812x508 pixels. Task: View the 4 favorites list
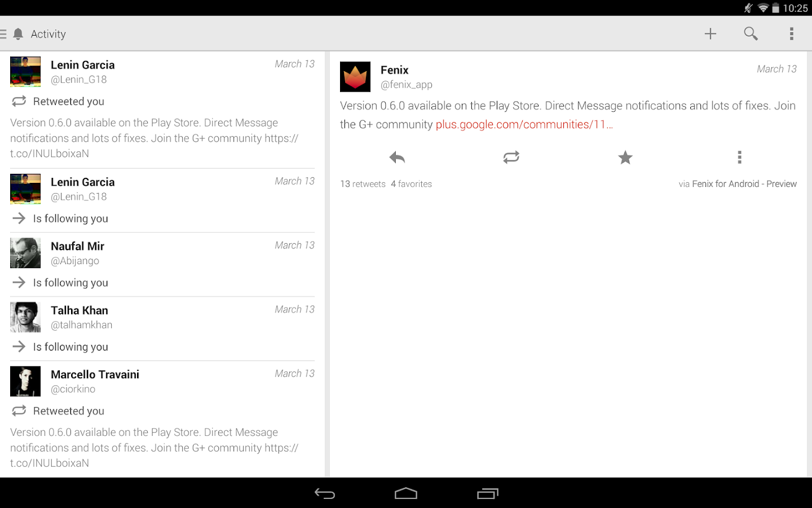411,184
